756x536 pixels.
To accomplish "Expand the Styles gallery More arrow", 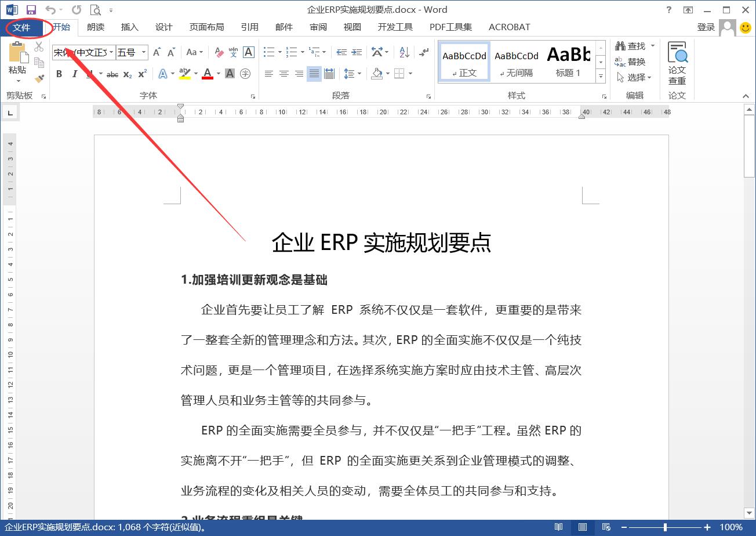I will (x=601, y=77).
